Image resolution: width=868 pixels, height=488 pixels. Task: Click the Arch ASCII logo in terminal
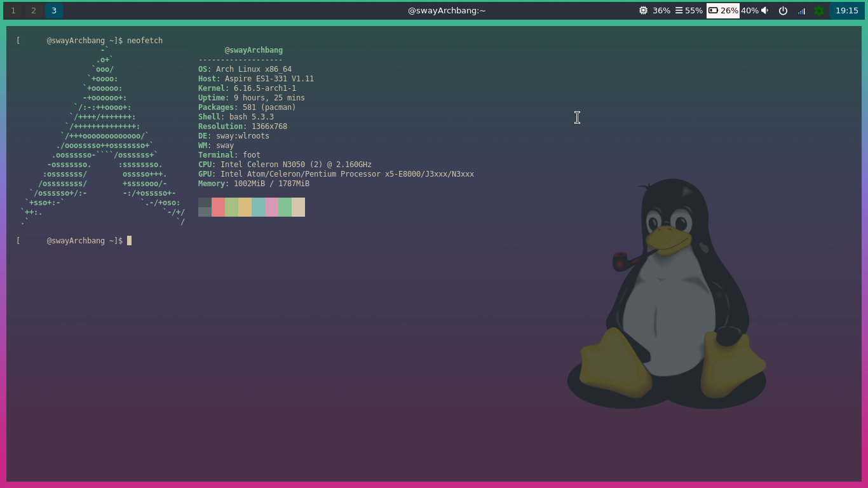(x=102, y=135)
